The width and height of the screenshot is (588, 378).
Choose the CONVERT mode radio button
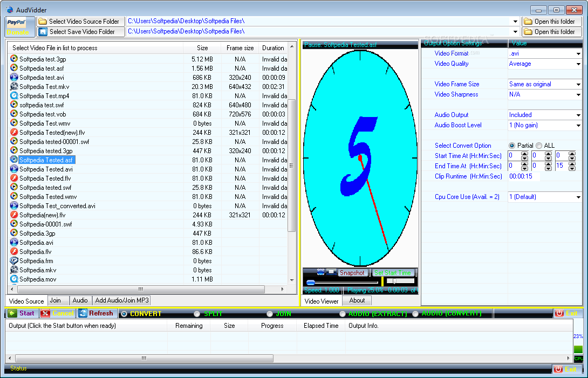click(x=124, y=314)
